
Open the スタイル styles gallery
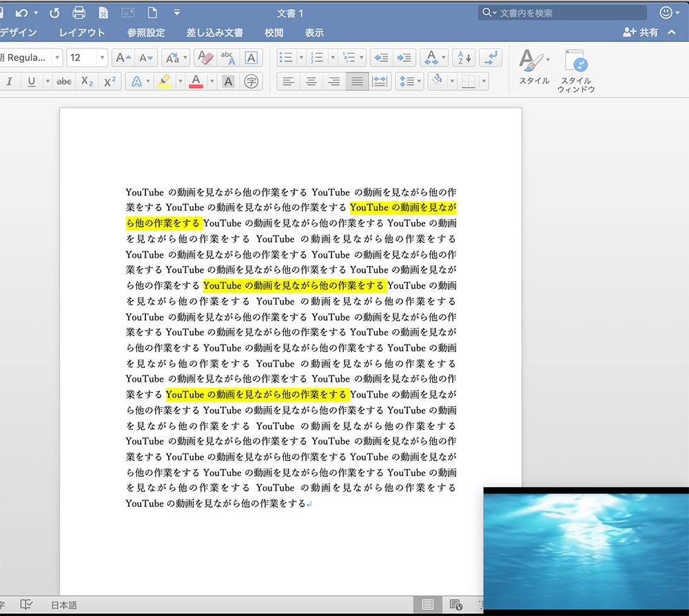[x=535, y=67]
